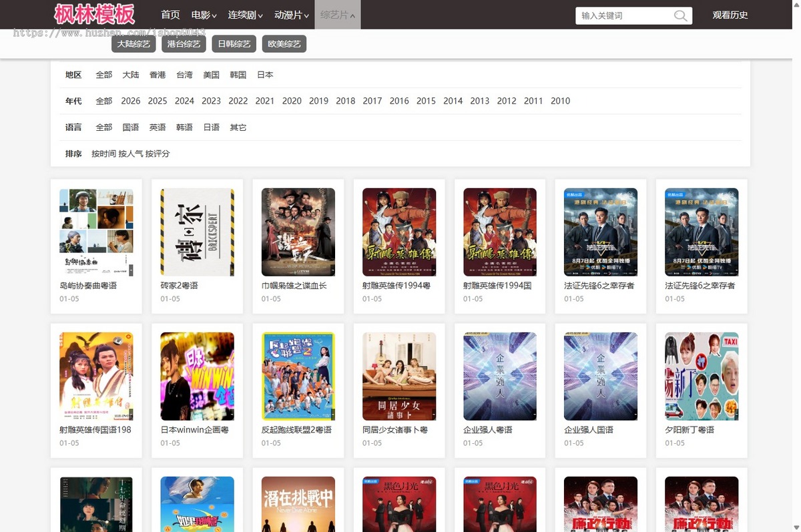Screen dimensions: 801x532
Task: Filter year by 2014
Action: point(453,101)
